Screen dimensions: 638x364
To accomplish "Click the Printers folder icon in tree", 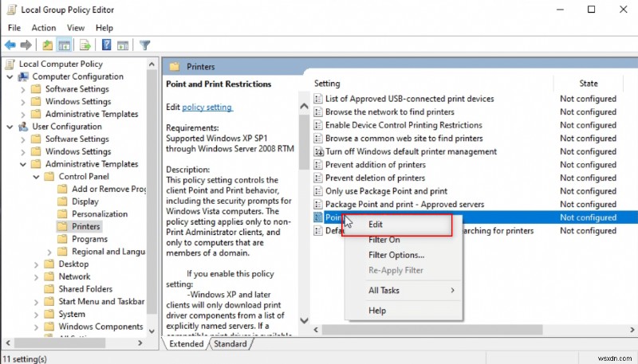I will tap(62, 226).
